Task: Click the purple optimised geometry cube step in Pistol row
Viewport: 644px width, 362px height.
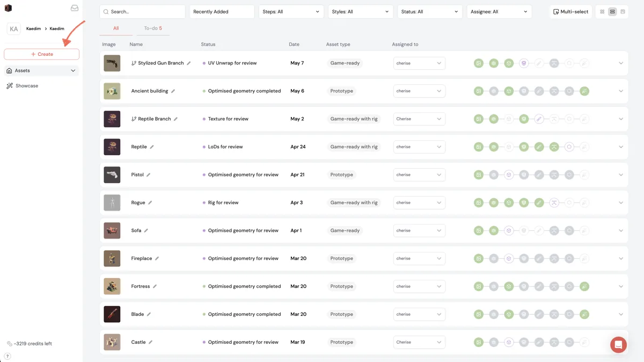Action: [509, 175]
